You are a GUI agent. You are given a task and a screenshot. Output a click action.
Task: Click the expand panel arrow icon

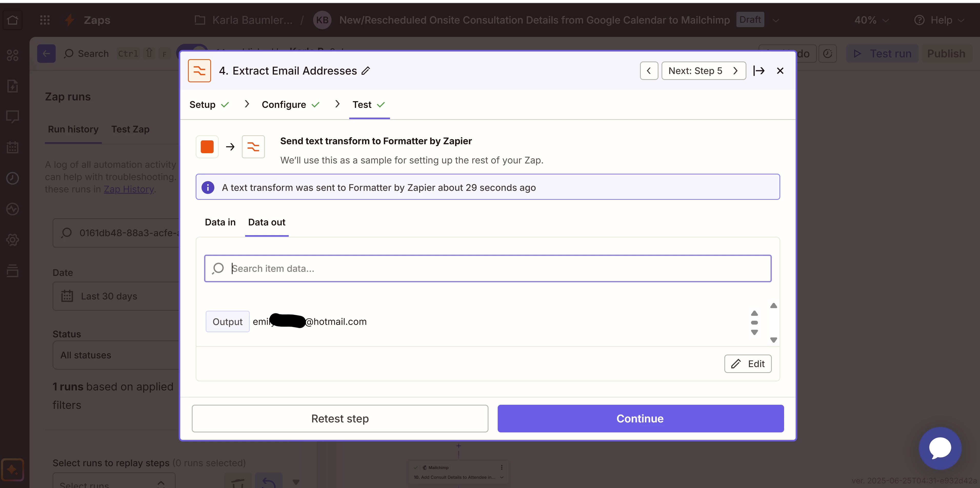click(x=758, y=71)
